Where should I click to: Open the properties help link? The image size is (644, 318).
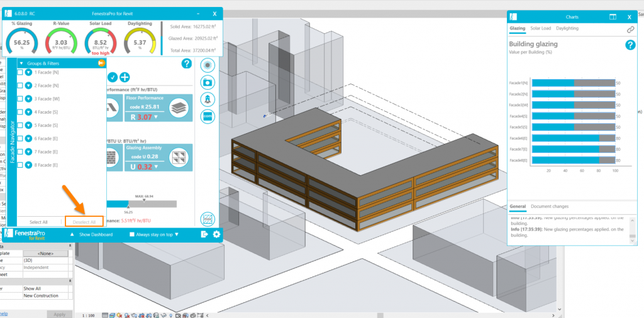tap(3, 314)
